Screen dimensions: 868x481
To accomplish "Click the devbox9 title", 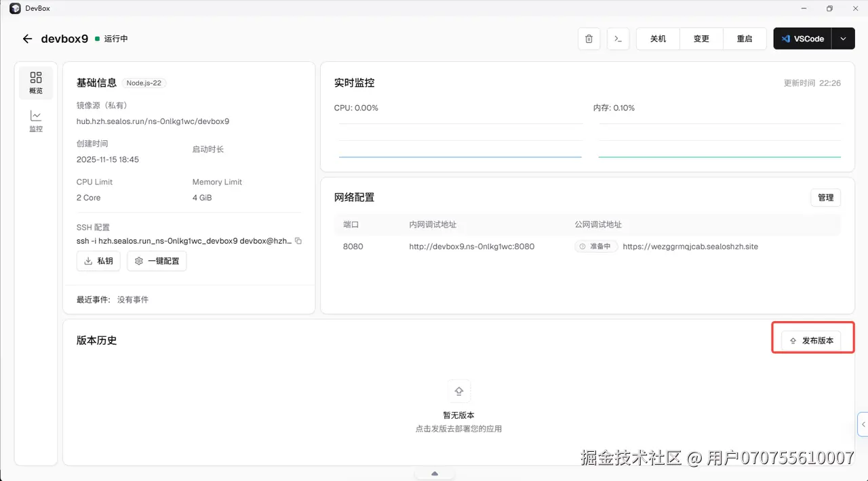I will [64, 39].
